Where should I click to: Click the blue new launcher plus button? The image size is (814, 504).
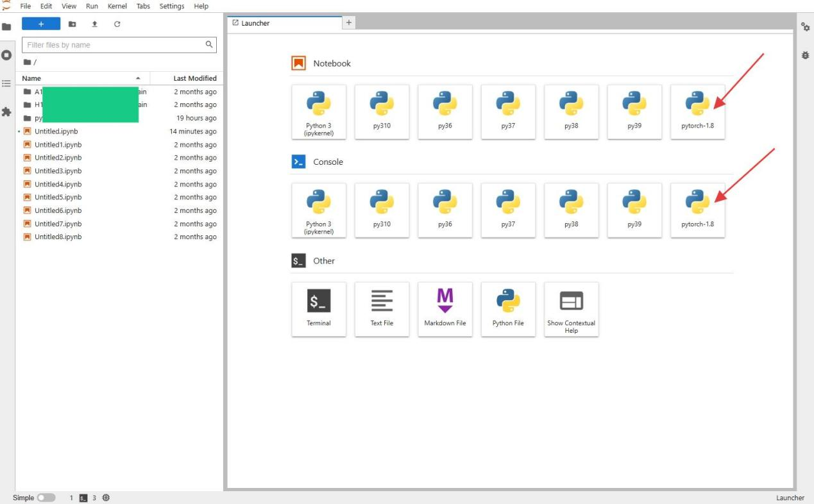41,24
